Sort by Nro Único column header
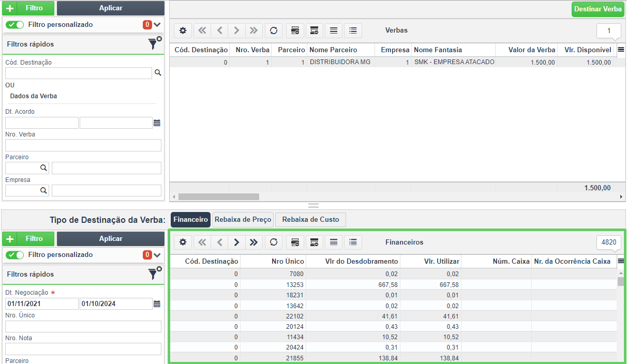Screen dimensions: 627x364 [273, 261]
